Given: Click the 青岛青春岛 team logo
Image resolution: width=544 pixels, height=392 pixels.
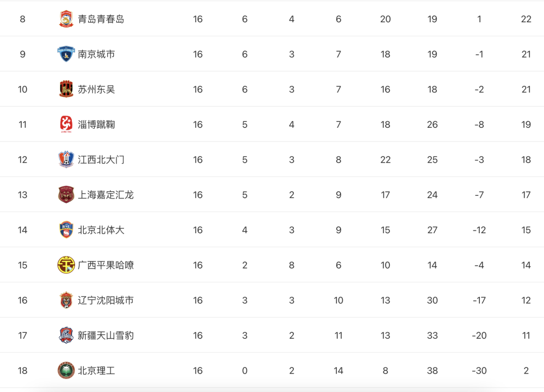Looking at the screenshot, I should 66,19.
